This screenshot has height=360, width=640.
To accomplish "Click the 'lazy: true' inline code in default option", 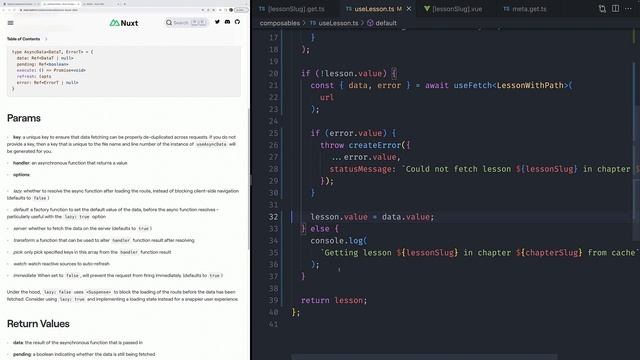I will (77, 217).
